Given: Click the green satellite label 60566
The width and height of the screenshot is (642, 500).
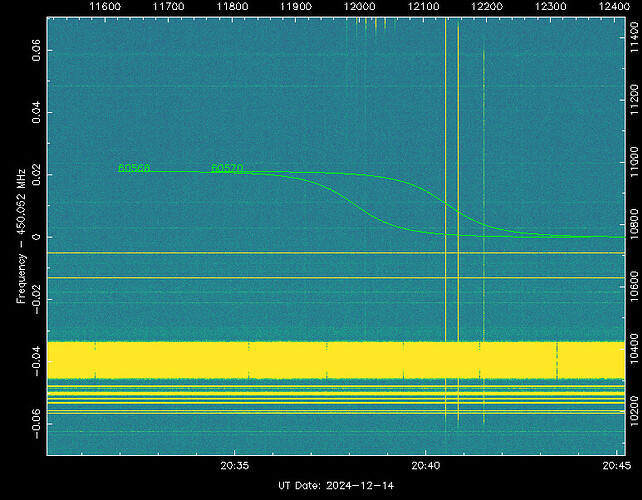Looking at the screenshot, I should pyautogui.click(x=134, y=168).
